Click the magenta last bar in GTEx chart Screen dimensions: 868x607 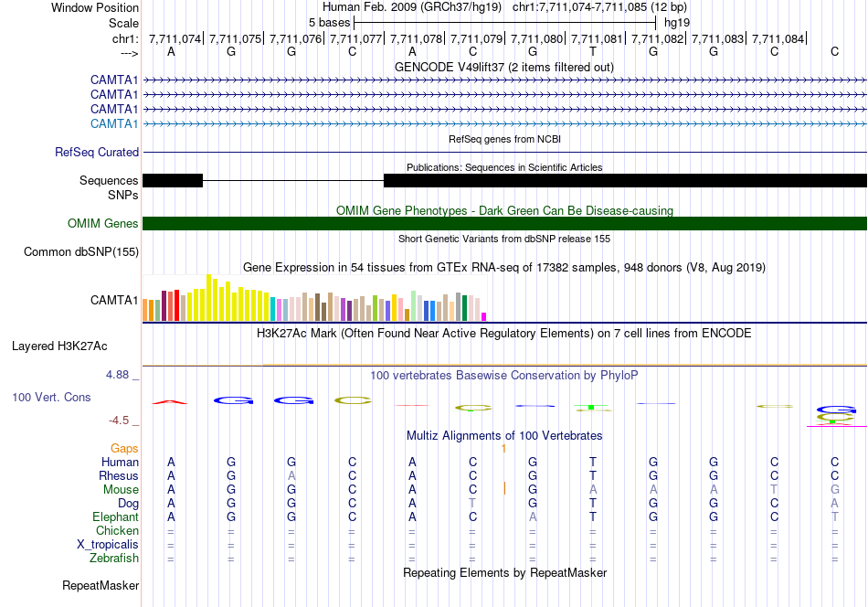click(484, 317)
